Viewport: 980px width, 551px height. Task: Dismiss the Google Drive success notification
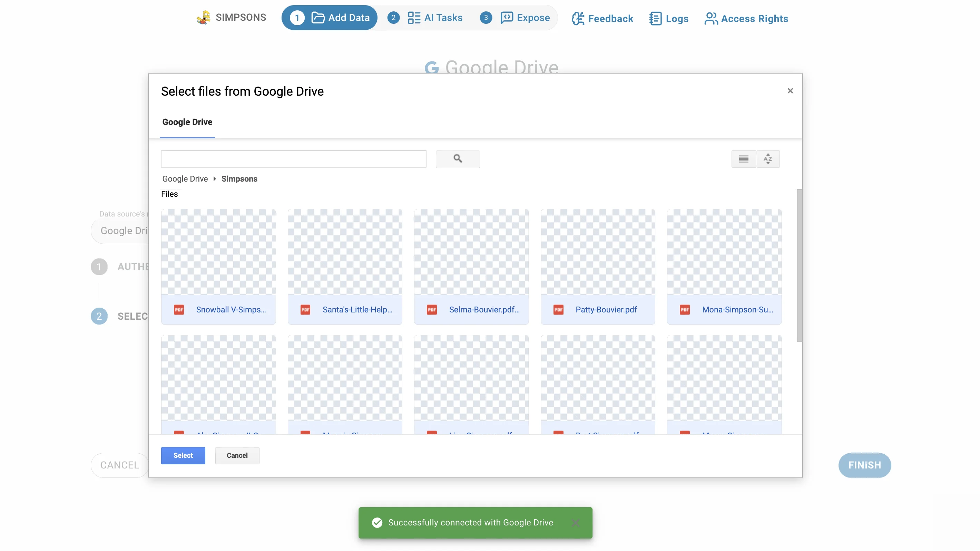[x=576, y=522]
